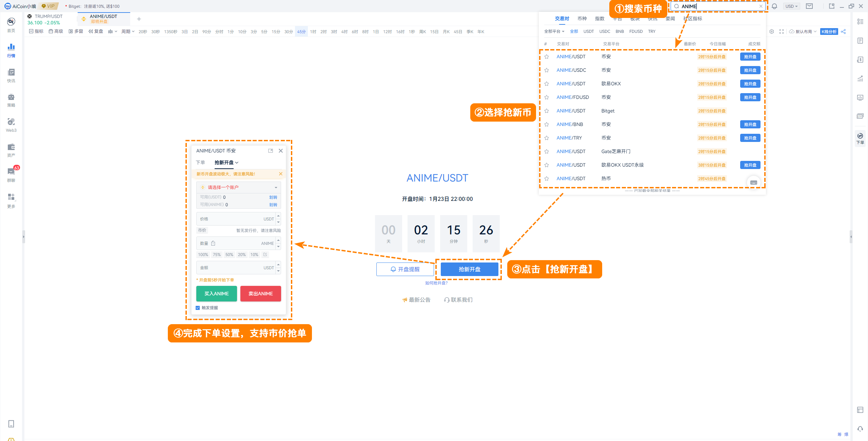Click the green 买入ANIME button
Image resolution: width=868 pixels, height=441 pixels.
(217, 294)
